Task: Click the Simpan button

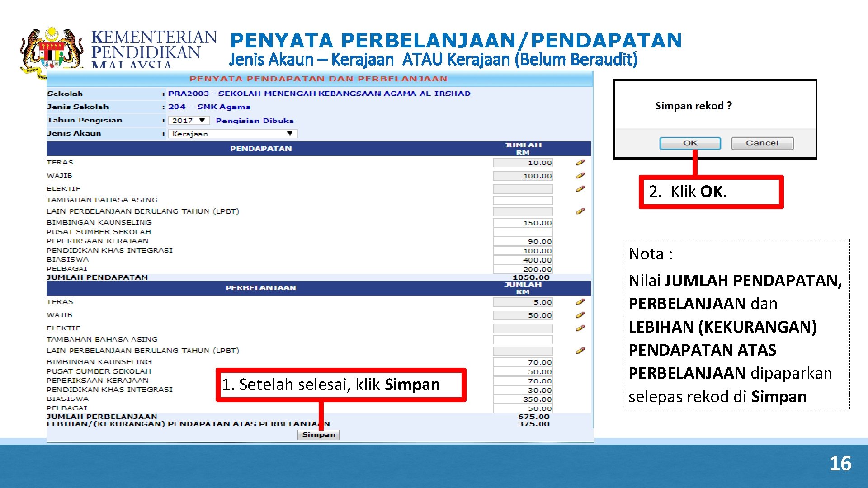Action: (318, 435)
